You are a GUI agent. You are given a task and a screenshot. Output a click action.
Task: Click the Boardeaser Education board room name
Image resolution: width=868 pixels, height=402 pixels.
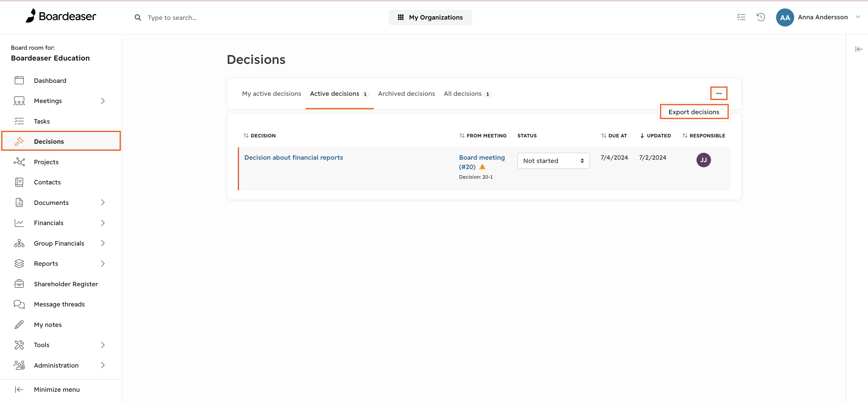pos(50,58)
